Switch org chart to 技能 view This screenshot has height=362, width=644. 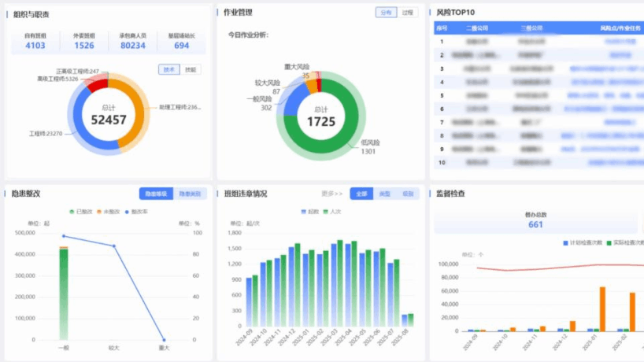pyautogui.click(x=191, y=69)
